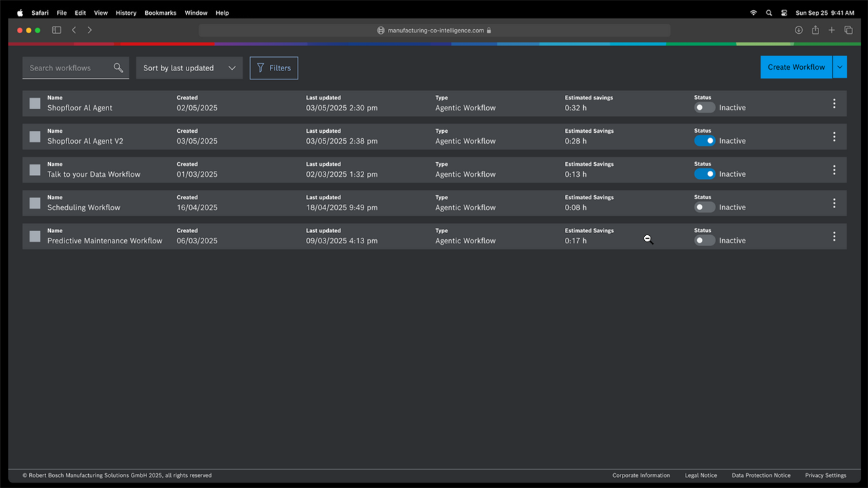Click the 0:17 h estimated savings value

click(x=576, y=241)
